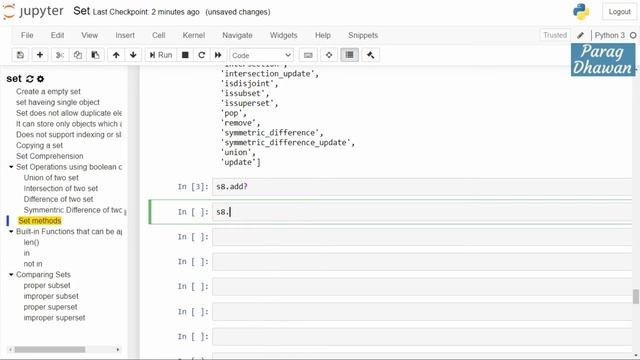This screenshot has height=360, width=640.
Task: Open the command palette keyboard icon
Action: 308,55
